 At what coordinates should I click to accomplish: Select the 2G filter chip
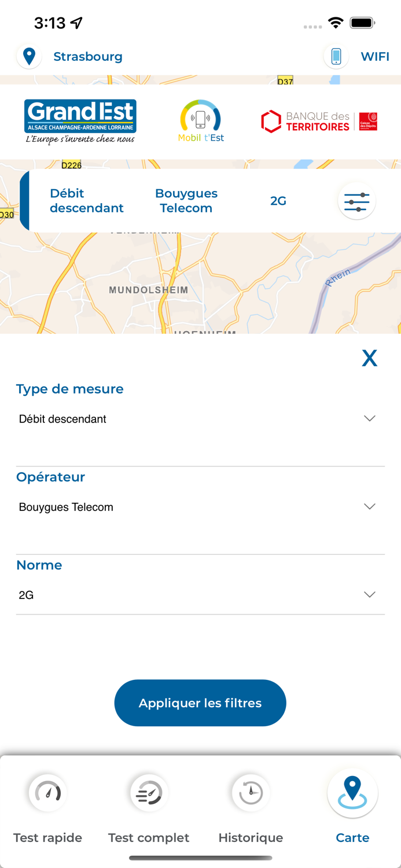pyautogui.click(x=278, y=200)
